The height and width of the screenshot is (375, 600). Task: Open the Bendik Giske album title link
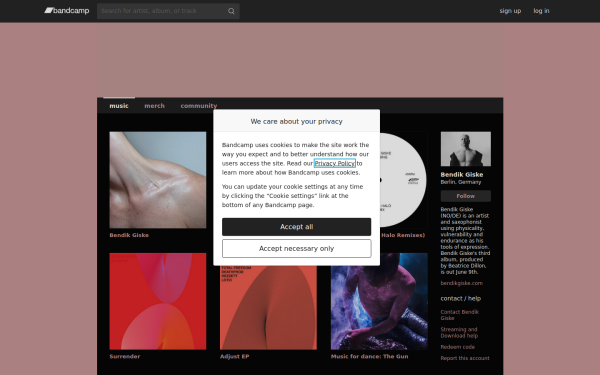tap(129, 235)
